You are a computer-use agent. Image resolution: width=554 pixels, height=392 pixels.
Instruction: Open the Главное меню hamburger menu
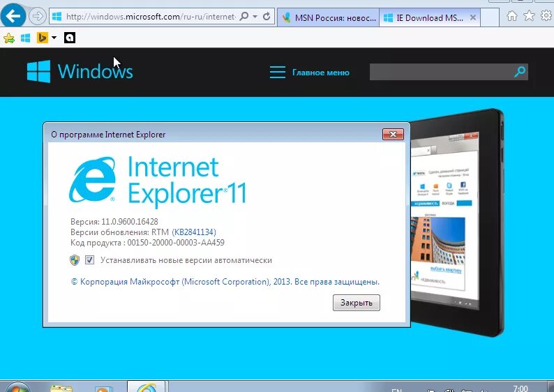click(x=310, y=72)
